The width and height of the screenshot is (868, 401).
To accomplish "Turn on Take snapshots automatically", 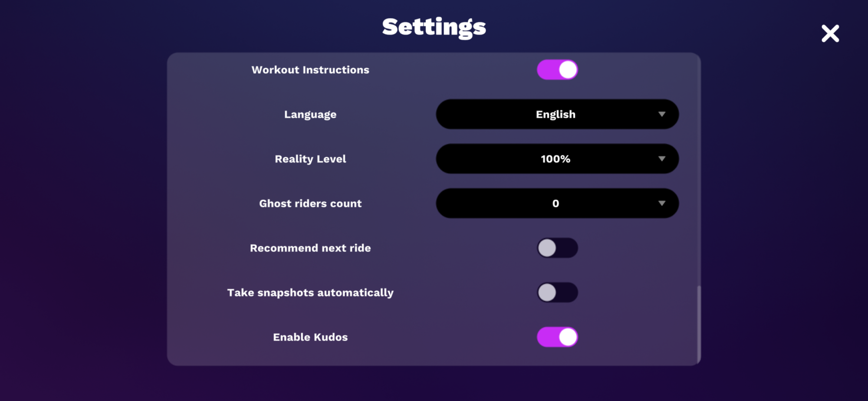I will click(557, 293).
